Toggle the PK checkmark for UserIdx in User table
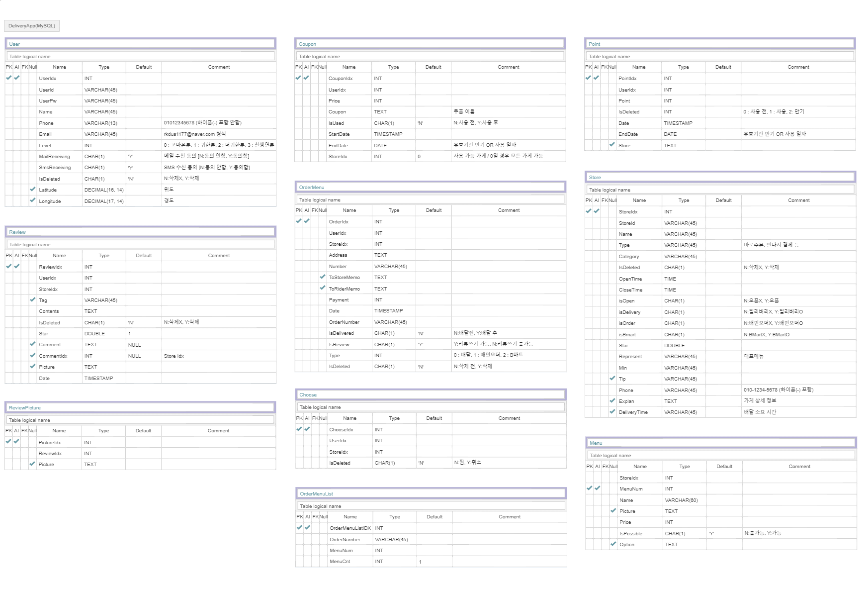Viewport: 868px width, 589px height. (x=9, y=78)
